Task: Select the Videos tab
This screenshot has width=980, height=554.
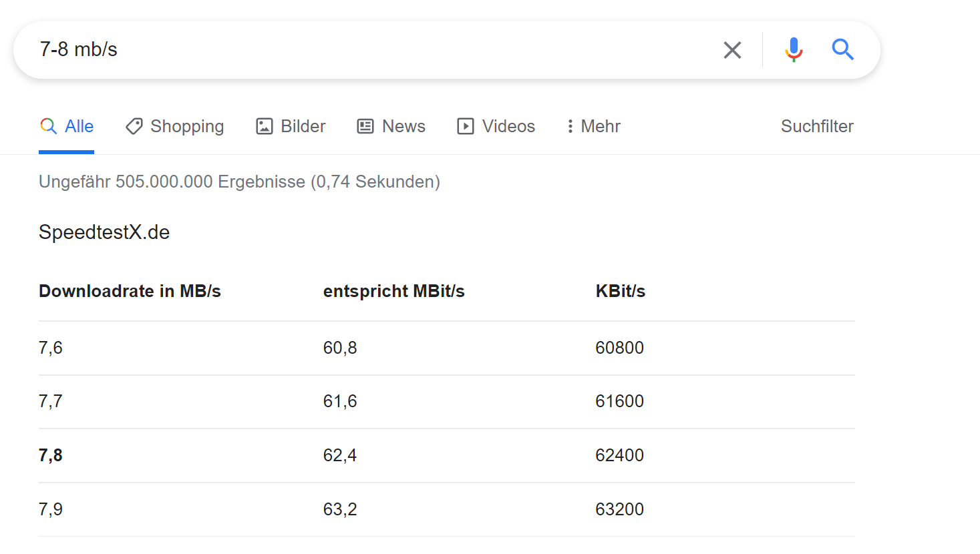Action: 508,126
